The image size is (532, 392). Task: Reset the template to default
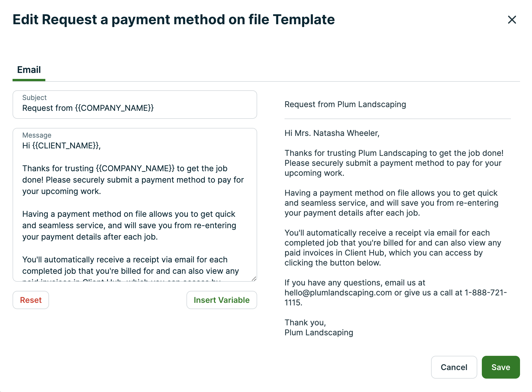[31, 300]
